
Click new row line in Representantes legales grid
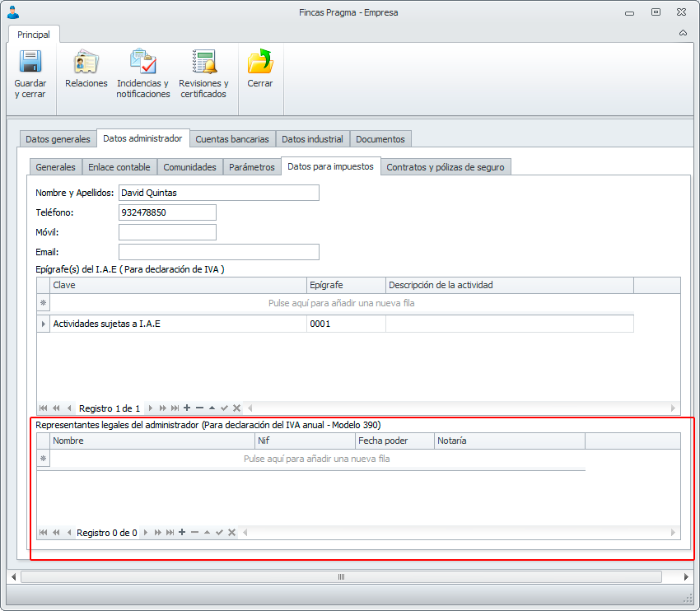click(316, 459)
